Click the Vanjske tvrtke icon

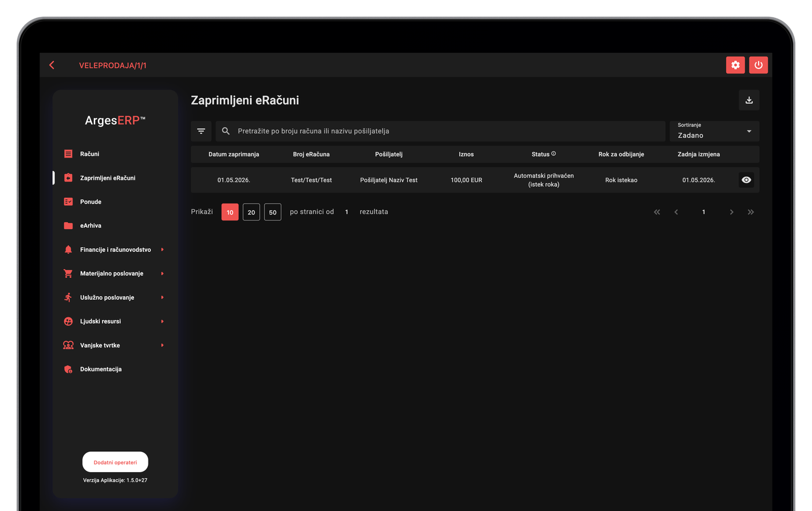[68, 345]
